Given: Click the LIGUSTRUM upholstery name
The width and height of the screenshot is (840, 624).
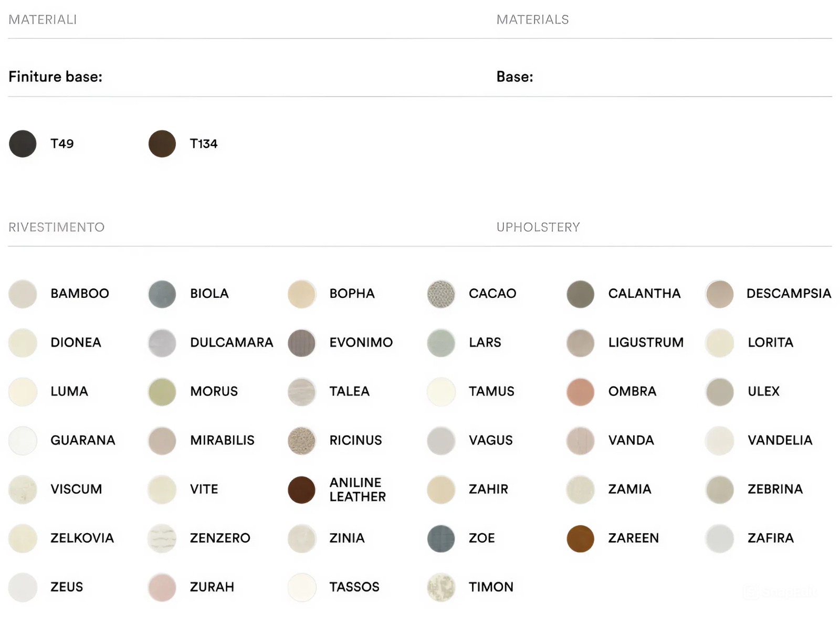Looking at the screenshot, I should click(646, 342).
